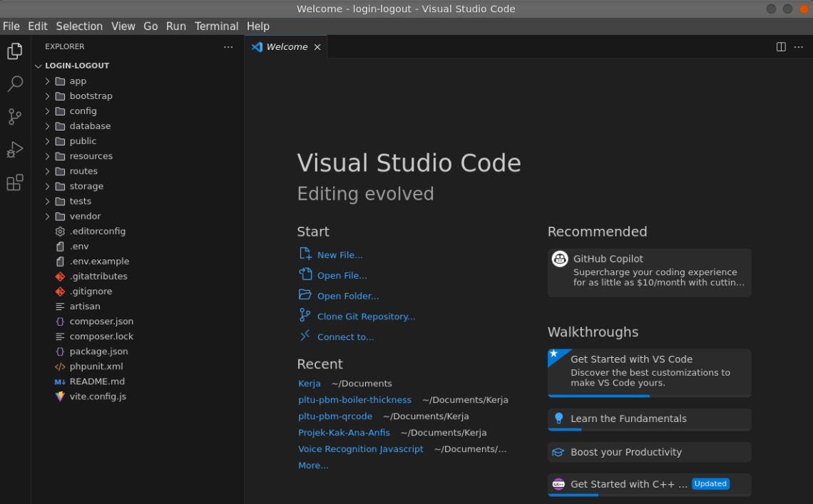Open the Explorer view in activity bar
Viewport: 813px width, 504px height.
point(15,51)
